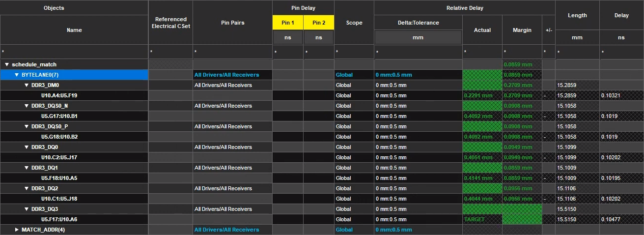The height and width of the screenshot is (235, 644).
Task: Collapse the DDR3_DM0 net row
Action: [27, 85]
